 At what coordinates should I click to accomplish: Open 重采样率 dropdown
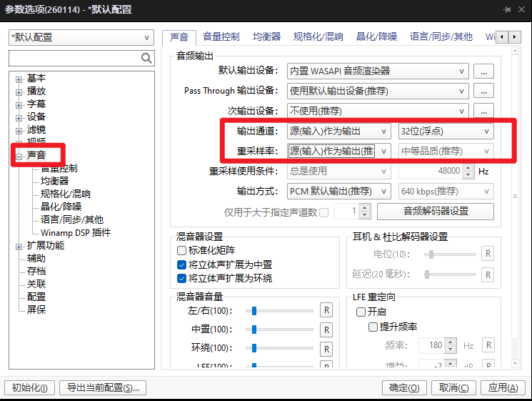coord(339,151)
